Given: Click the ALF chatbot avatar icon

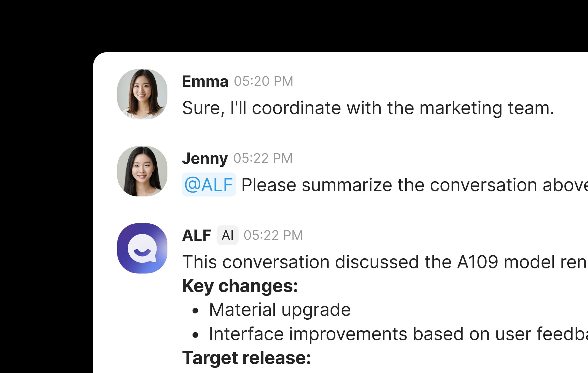Looking at the screenshot, I should coord(142,248).
